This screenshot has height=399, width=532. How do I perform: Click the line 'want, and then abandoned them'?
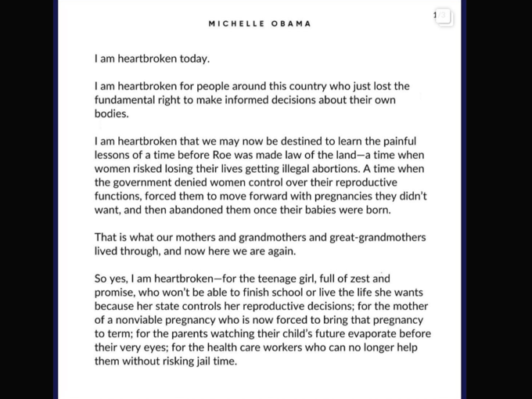tap(243, 210)
